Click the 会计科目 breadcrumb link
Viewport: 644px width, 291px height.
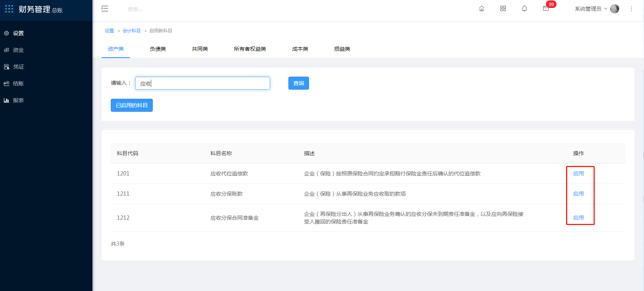[132, 31]
